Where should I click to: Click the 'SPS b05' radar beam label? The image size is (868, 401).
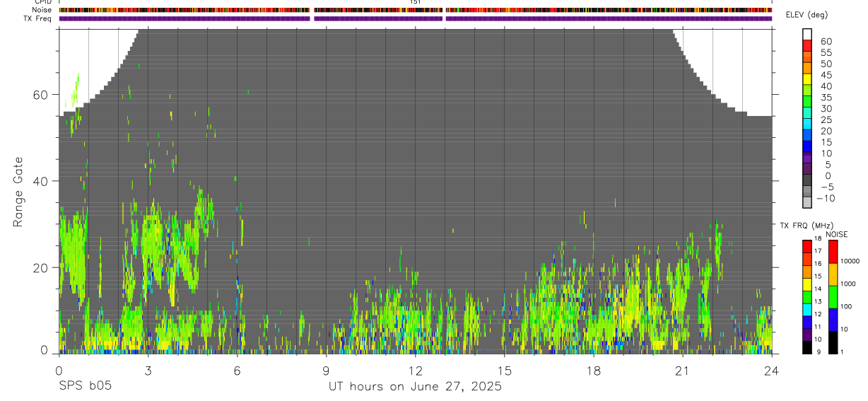point(84,387)
